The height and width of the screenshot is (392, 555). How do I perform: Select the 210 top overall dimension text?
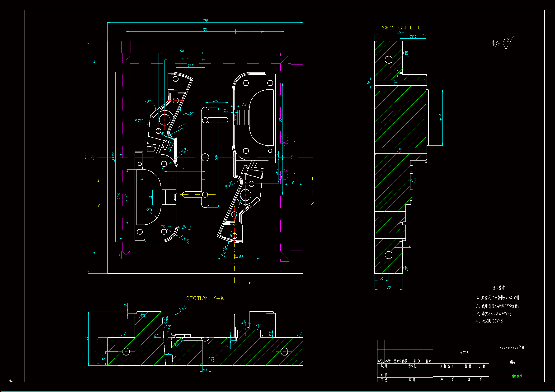pyautogui.click(x=205, y=21)
